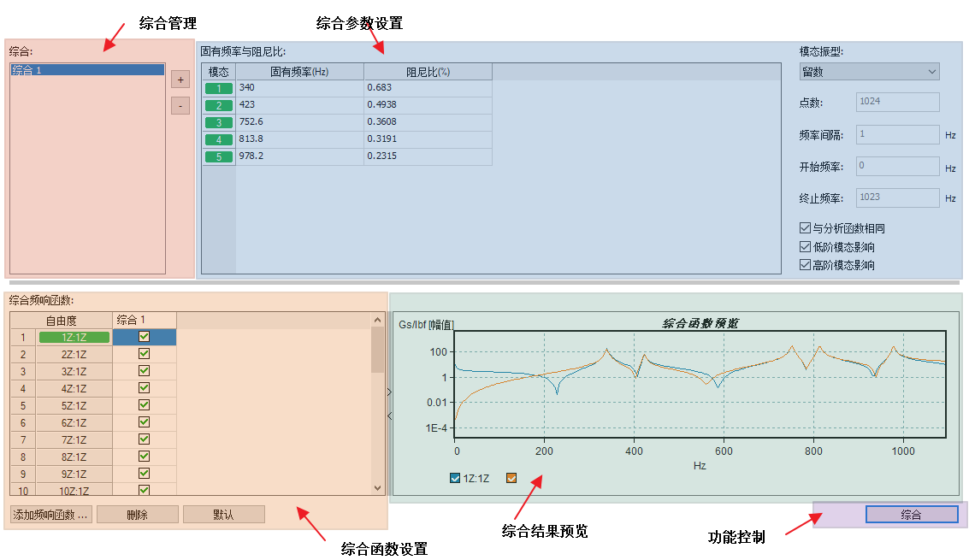The image size is (969, 560).
Task: Select the green mode 3 badge
Action: click(219, 122)
